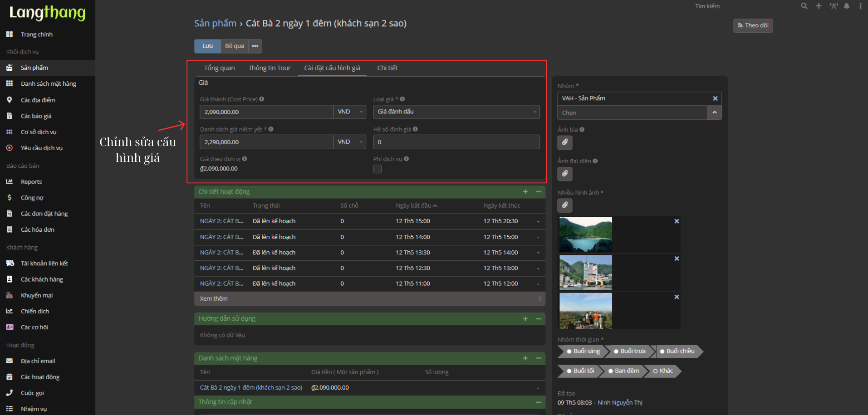
Task: Expand the Nhóm Chọn dropdown arrow
Action: pyautogui.click(x=714, y=112)
